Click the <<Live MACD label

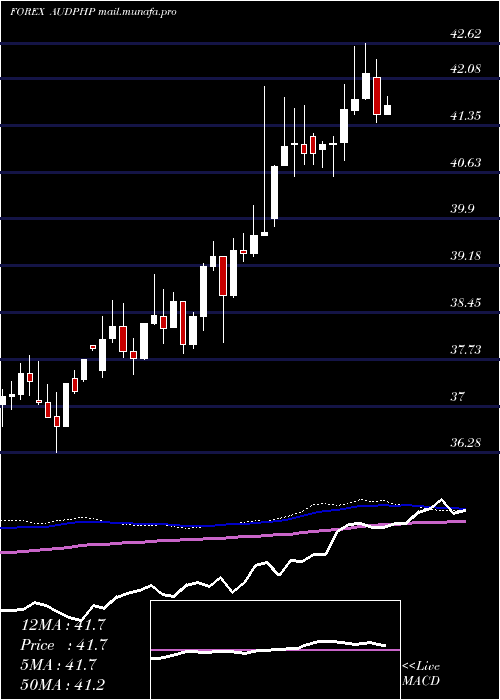[x=421, y=673]
